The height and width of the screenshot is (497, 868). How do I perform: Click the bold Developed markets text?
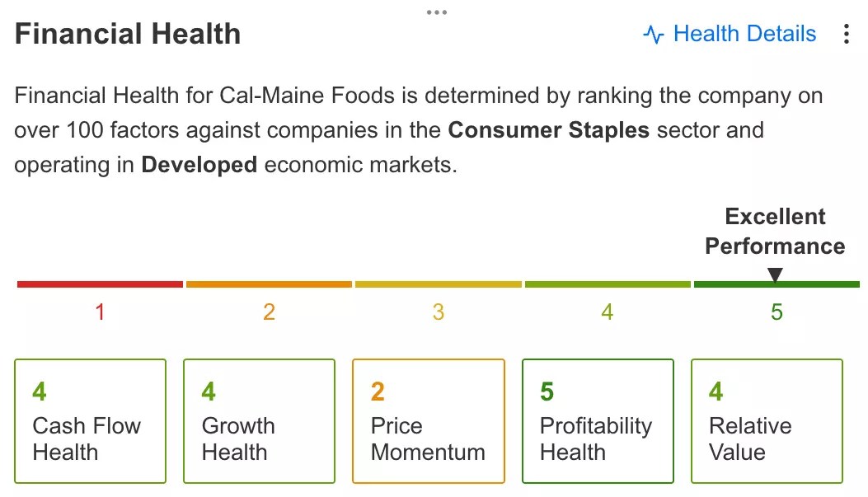pyautogui.click(x=199, y=165)
